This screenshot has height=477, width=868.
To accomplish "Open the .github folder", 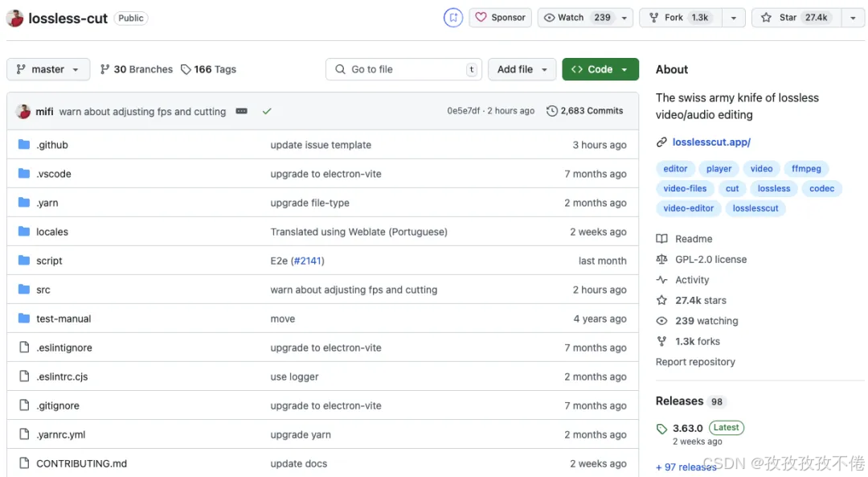I will [x=52, y=145].
